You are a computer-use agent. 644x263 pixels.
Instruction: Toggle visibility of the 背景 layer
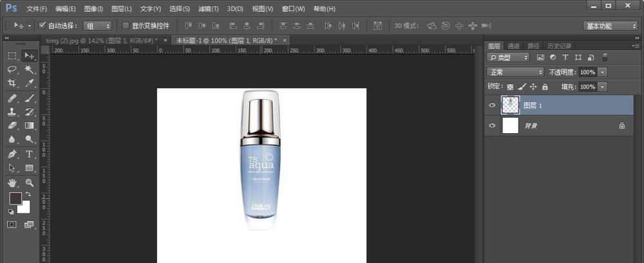click(492, 125)
